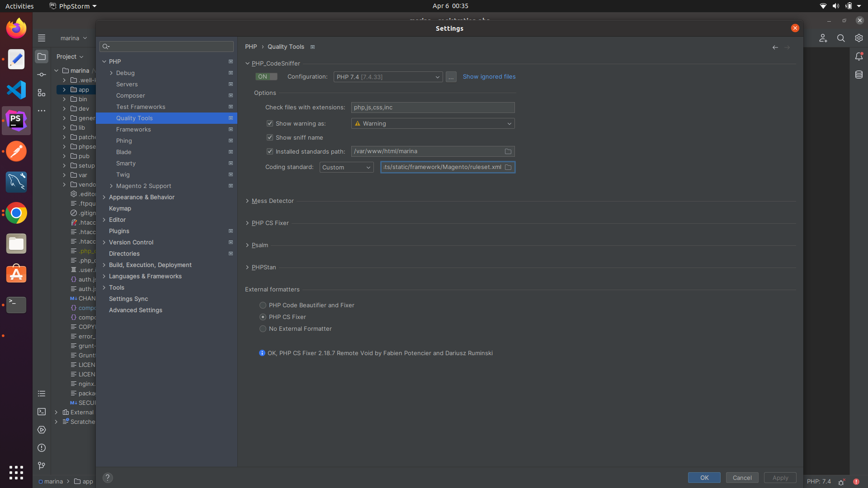Image resolution: width=868 pixels, height=488 pixels.
Task: Click the PHP breadcrumb link
Action: 251,47
